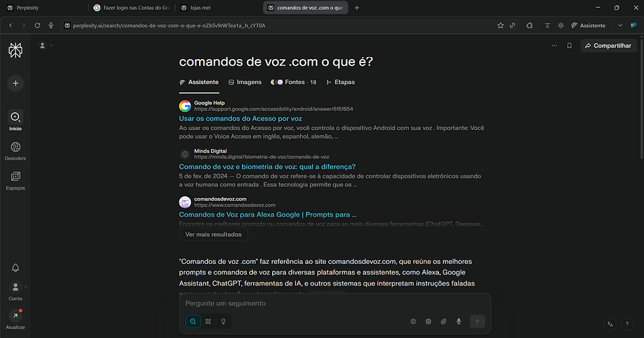Click the Google Help source icon

tap(185, 106)
